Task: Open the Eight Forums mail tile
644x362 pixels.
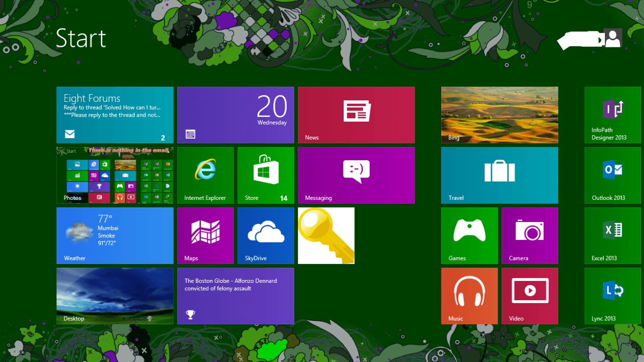Action: point(115,115)
